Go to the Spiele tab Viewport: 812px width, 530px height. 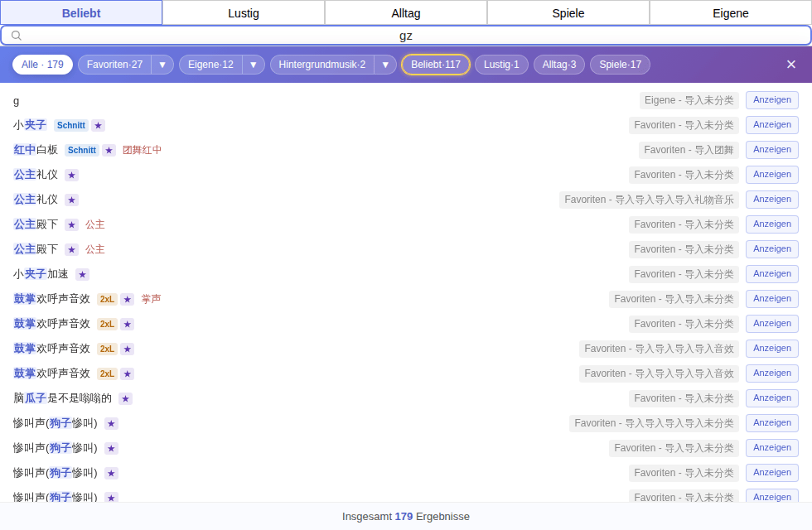pyautogui.click(x=568, y=13)
